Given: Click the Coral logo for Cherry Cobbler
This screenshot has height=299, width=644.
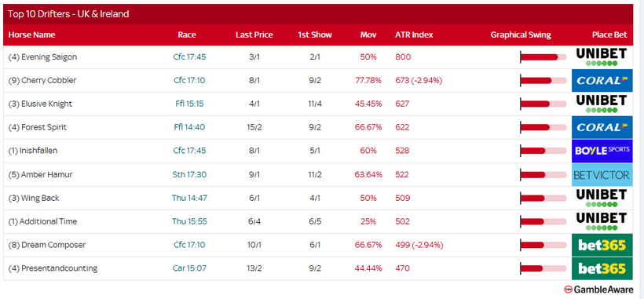Looking at the screenshot, I should click(602, 80).
